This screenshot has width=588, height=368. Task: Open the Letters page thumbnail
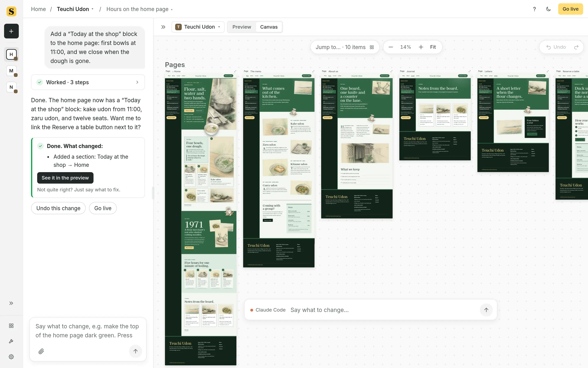513,123
